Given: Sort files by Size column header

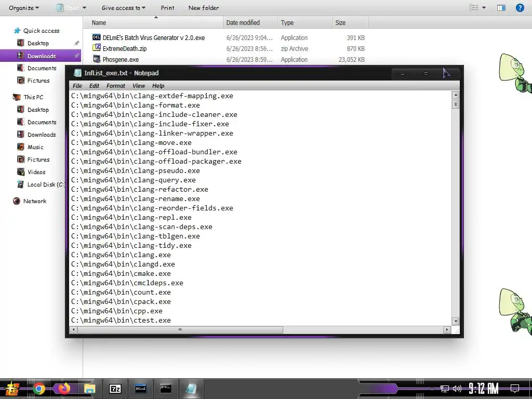Looking at the screenshot, I should 350,23.
